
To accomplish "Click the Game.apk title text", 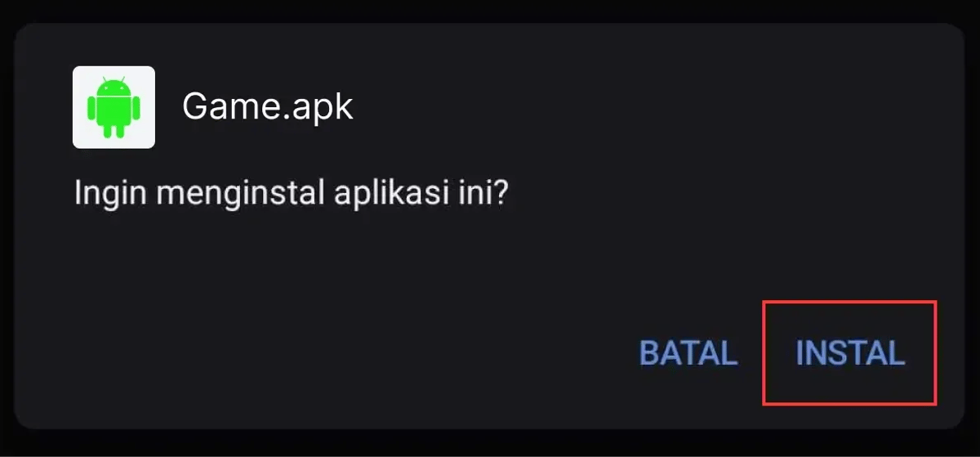I will (268, 106).
